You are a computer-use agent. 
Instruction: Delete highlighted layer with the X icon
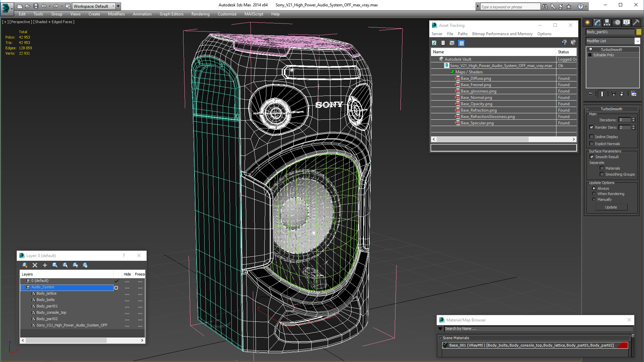pos(35,265)
